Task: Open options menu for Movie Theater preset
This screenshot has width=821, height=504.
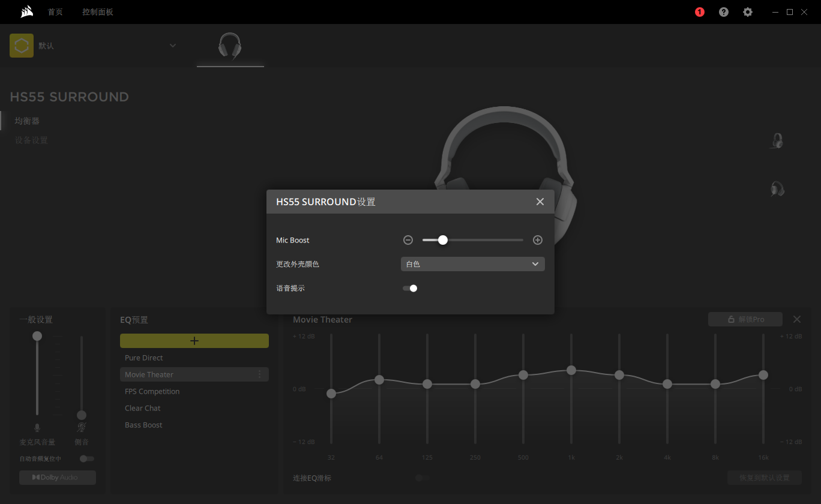Action: (x=260, y=374)
